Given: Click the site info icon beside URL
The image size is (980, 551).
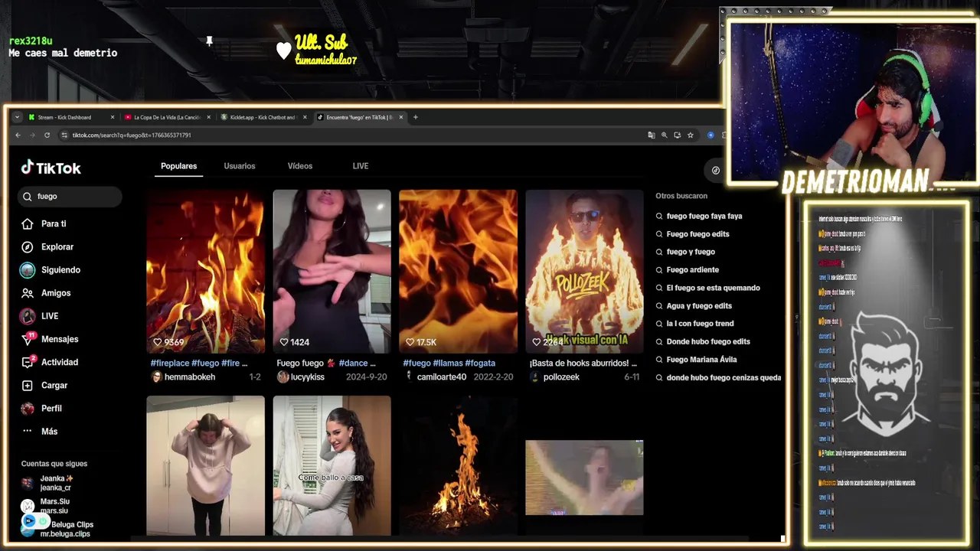Looking at the screenshot, I should tap(64, 135).
